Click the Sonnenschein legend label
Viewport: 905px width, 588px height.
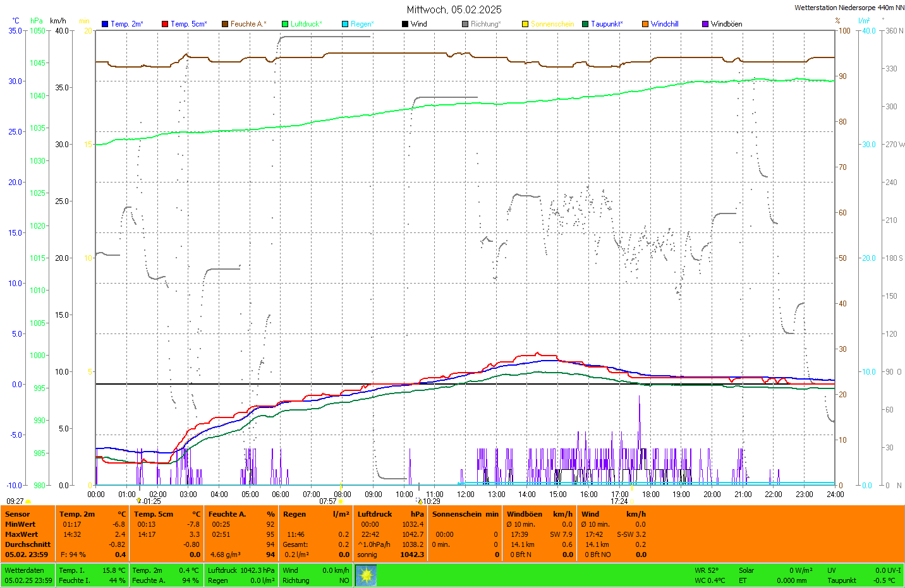552,24
